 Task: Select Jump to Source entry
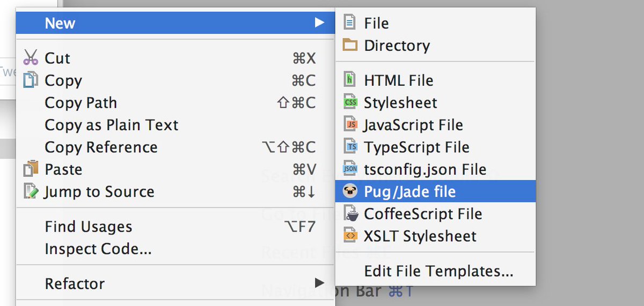(x=175, y=192)
